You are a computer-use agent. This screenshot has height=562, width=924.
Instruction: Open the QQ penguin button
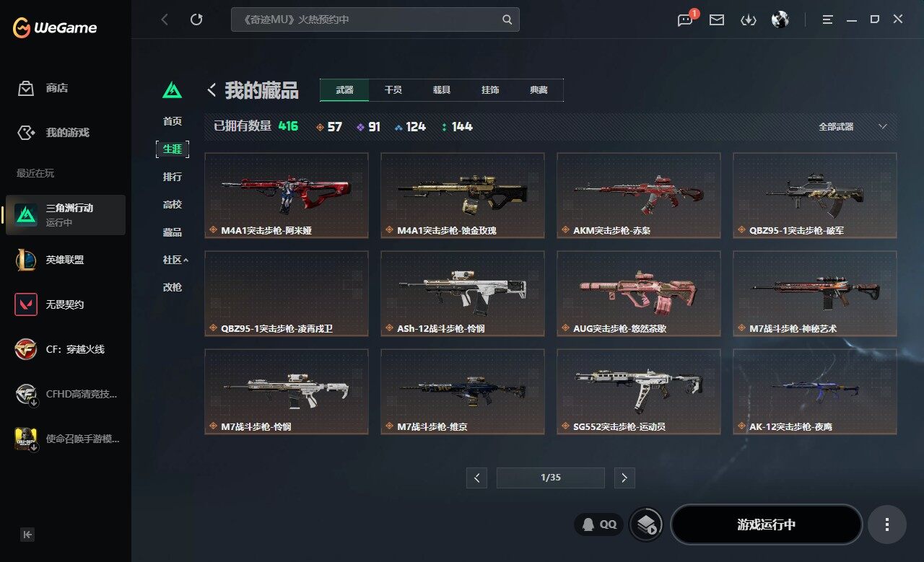599,524
